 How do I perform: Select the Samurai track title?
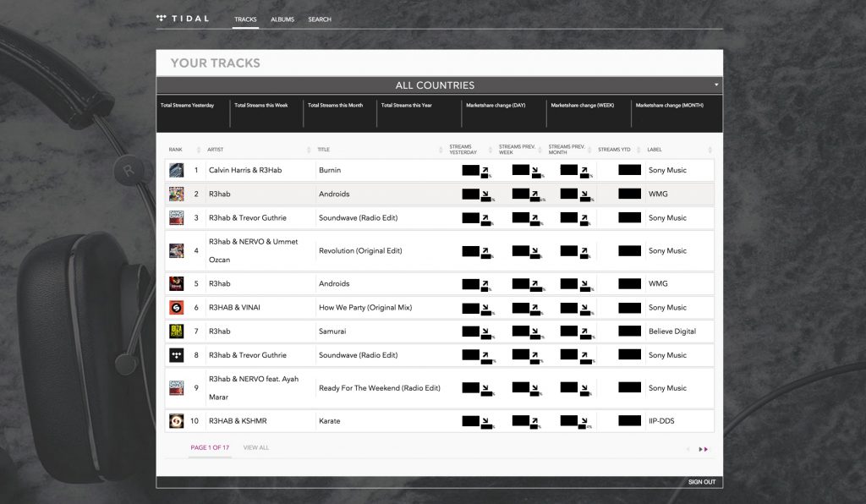[x=332, y=331]
